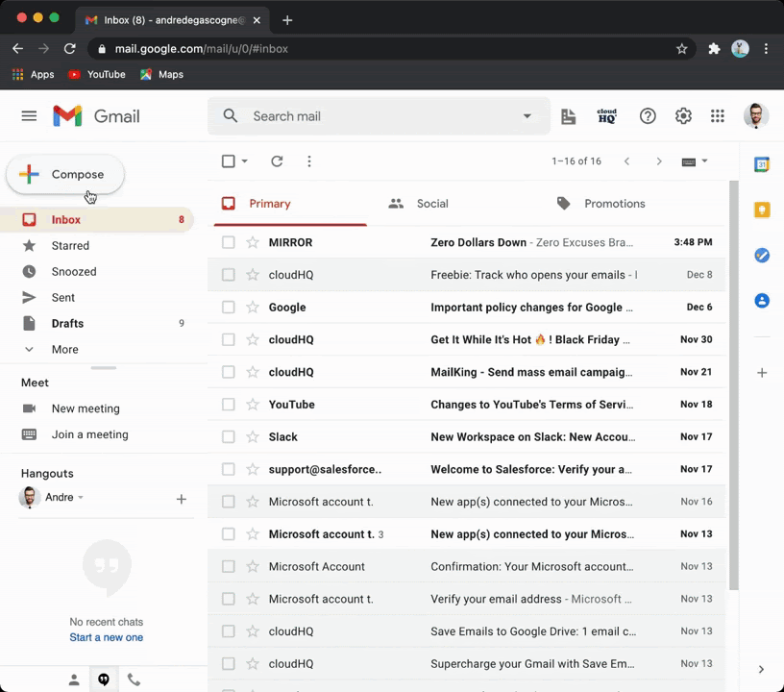
Task: Open Hangouts phone calls icon
Action: 134,680
